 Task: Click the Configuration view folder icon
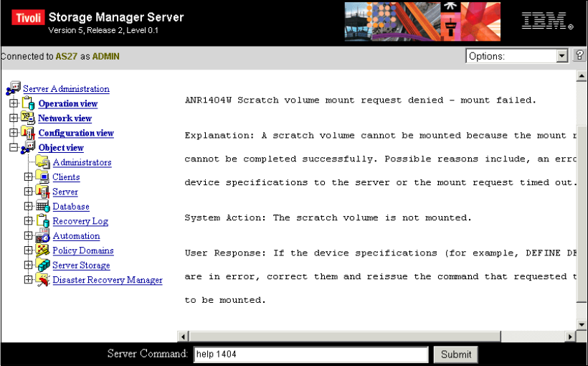click(28, 133)
